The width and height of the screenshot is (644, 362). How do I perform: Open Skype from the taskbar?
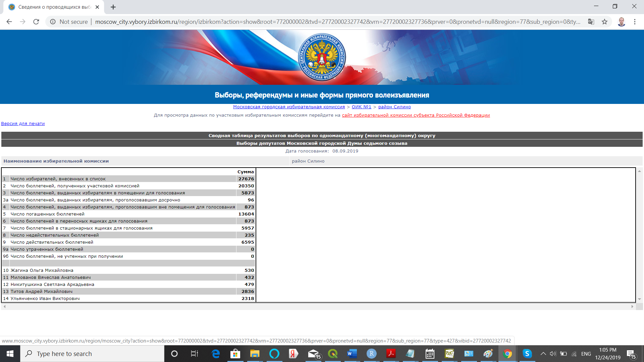click(x=527, y=354)
